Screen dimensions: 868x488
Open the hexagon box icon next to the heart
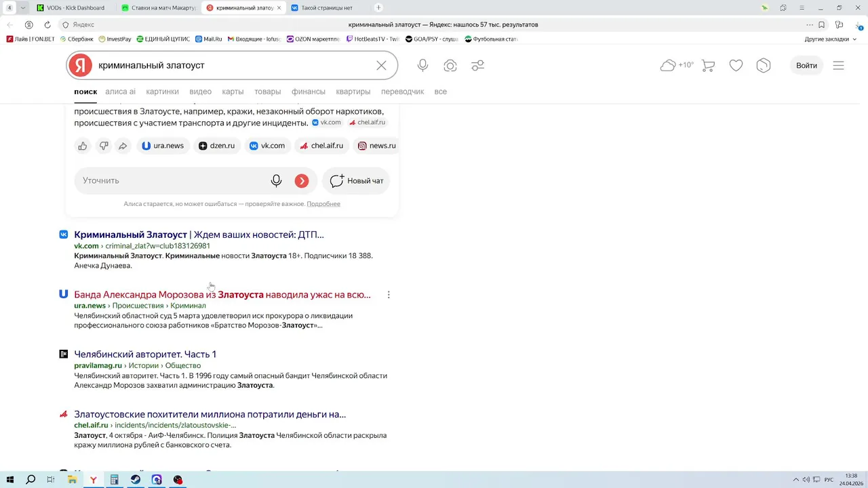pyautogui.click(x=764, y=66)
